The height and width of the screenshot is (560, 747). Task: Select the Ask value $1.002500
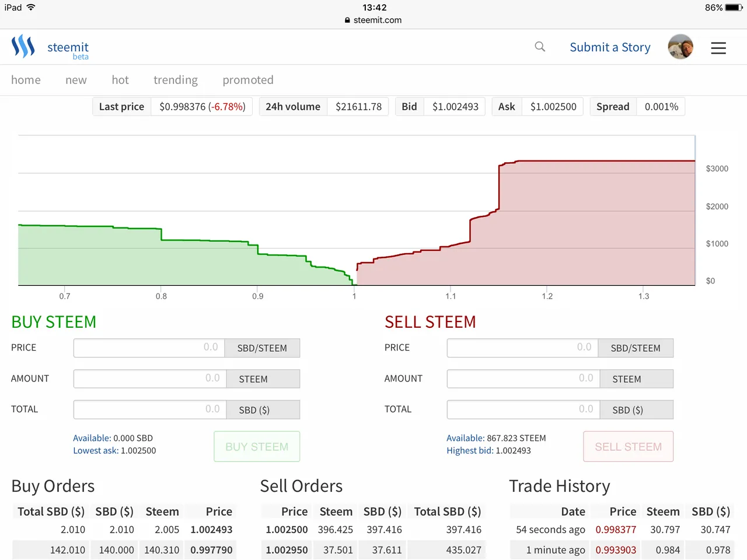coord(553,107)
